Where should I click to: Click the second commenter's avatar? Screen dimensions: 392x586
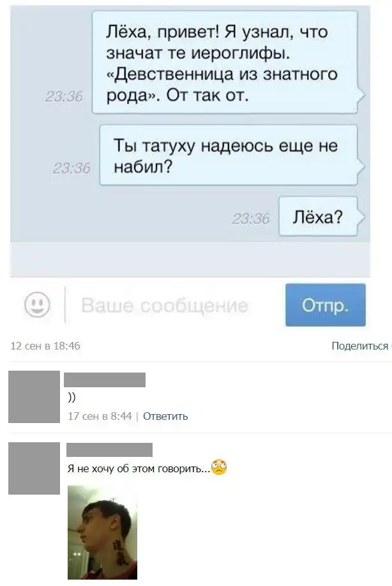click(x=34, y=468)
